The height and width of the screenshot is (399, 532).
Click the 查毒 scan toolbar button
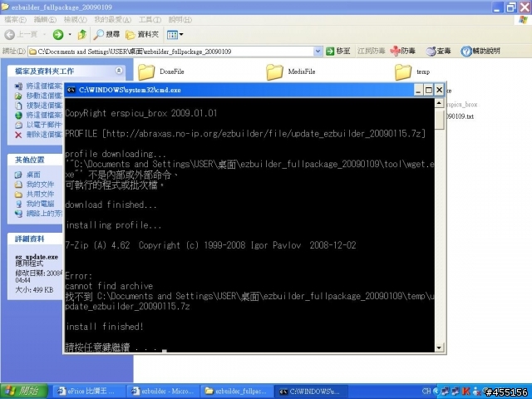(x=438, y=51)
